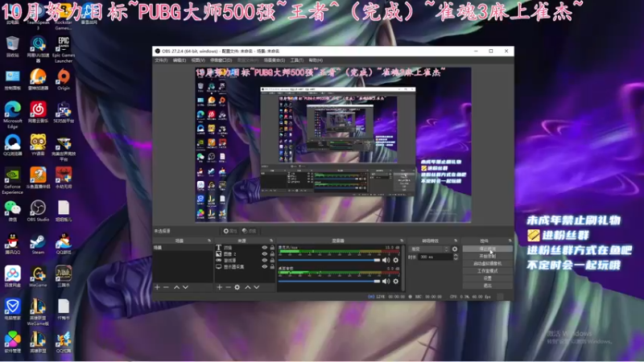The width and height of the screenshot is (644, 362).
Task: Open the Microsoft Edge desktop icon
Action: point(13,114)
